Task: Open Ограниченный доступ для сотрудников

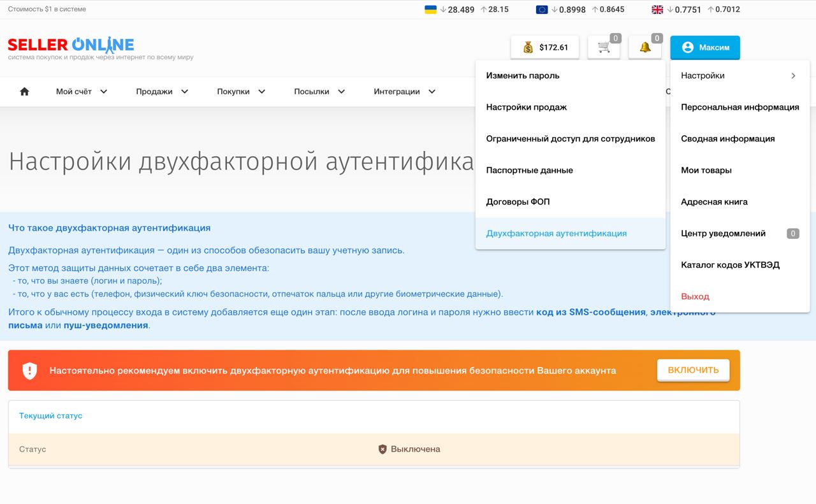Action: (571, 138)
